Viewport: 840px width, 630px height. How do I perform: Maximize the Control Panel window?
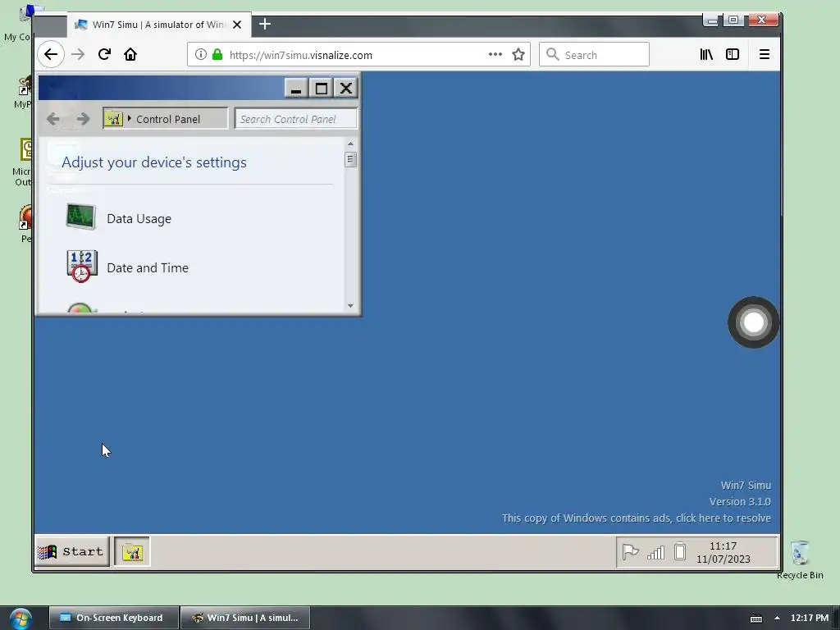coord(321,89)
